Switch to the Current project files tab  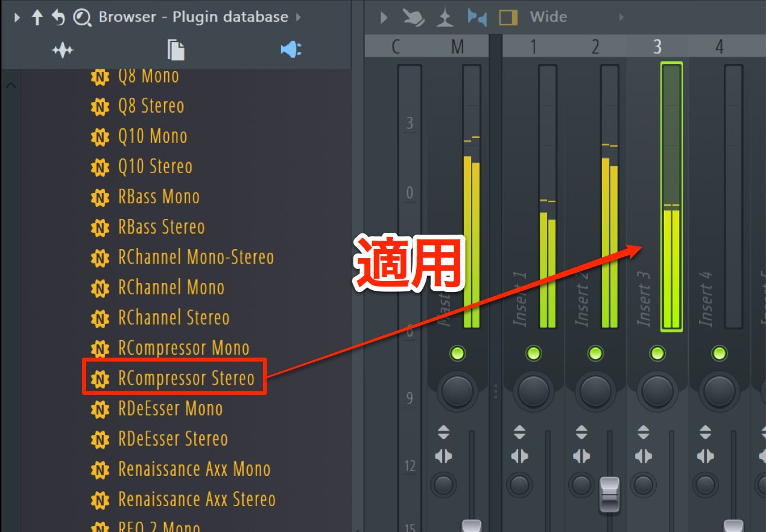176,50
